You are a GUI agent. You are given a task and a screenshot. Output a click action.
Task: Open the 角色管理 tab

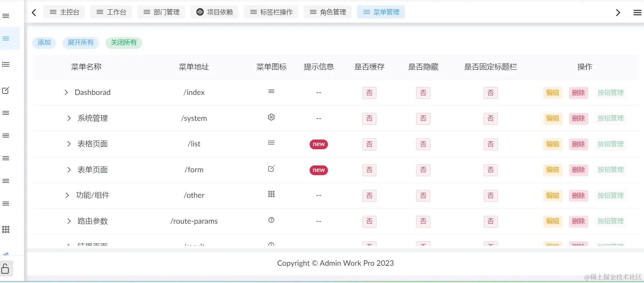tap(328, 12)
